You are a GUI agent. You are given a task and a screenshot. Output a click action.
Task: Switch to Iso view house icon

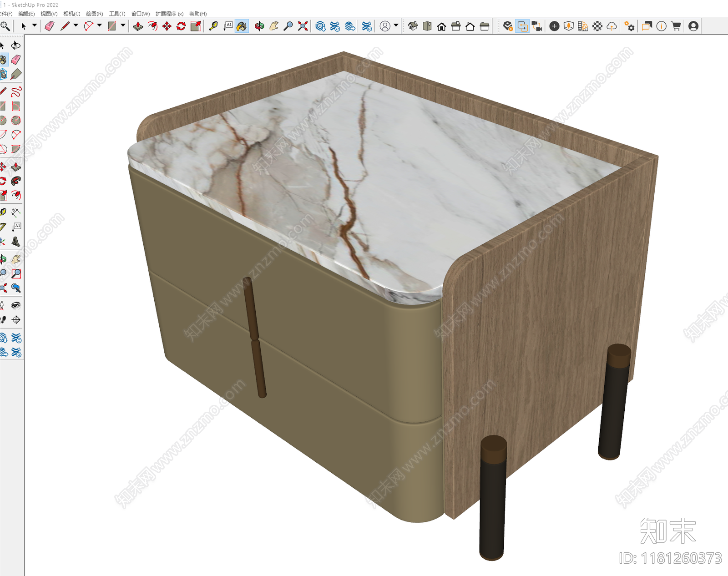coord(413,26)
